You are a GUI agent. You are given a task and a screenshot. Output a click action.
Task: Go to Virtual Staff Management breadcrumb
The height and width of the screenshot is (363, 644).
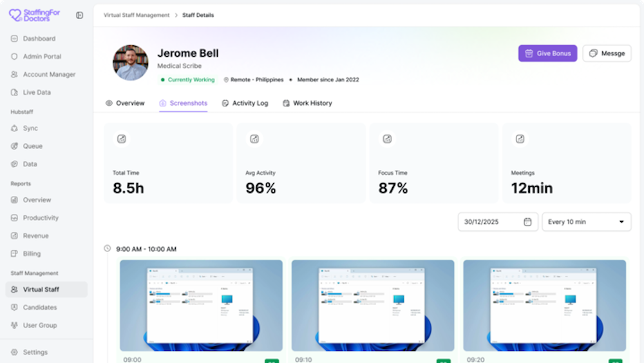pos(137,15)
